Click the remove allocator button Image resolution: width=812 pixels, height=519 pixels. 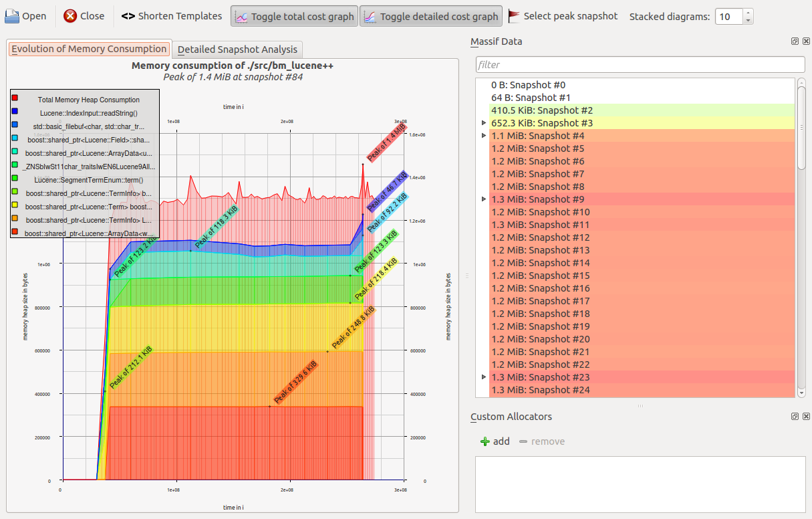pos(542,441)
